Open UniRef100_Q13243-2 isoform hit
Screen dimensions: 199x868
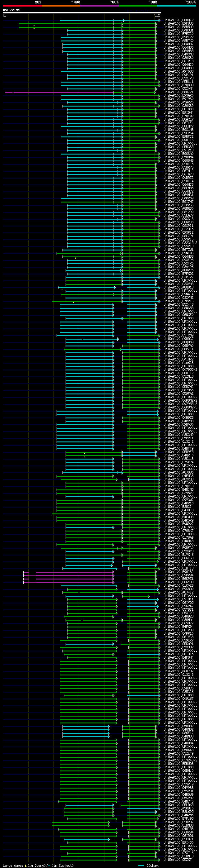coord(180,761)
